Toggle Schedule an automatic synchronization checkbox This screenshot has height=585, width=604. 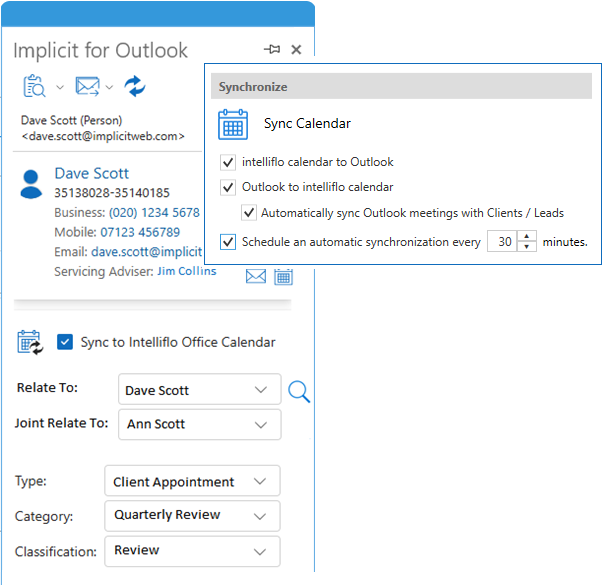228,242
